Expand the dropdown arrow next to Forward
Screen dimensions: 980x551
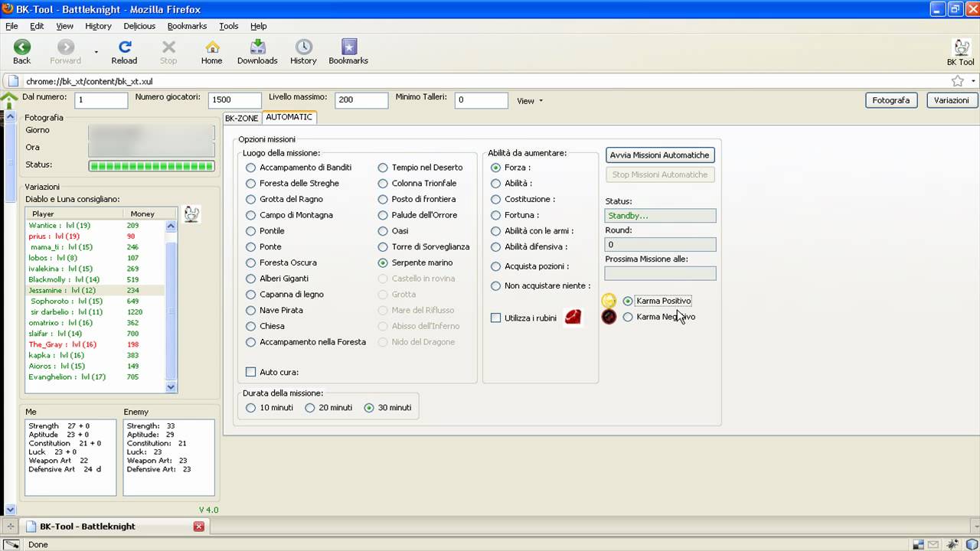click(96, 52)
